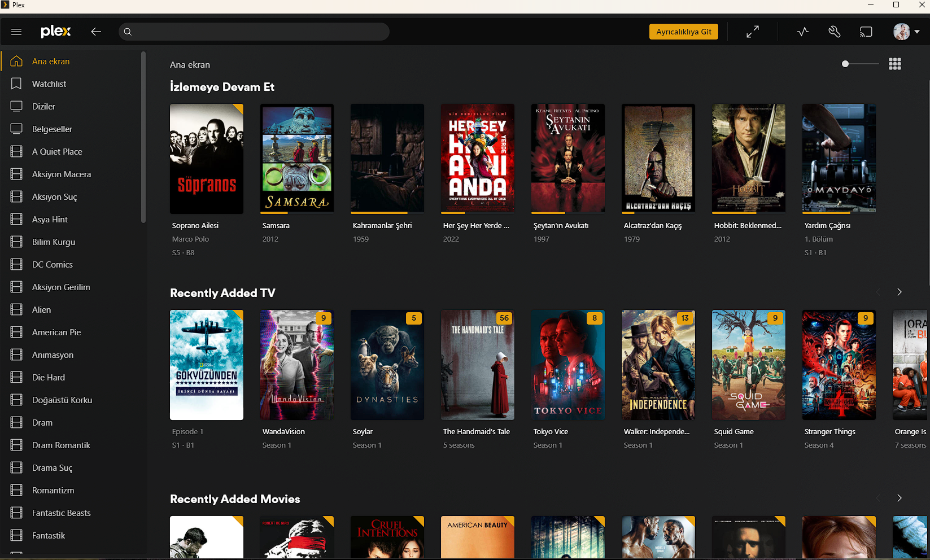Click the Bilim Kurgu film icon
Image resolution: width=930 pixels, height=560 pixels.
pos(16,242)
